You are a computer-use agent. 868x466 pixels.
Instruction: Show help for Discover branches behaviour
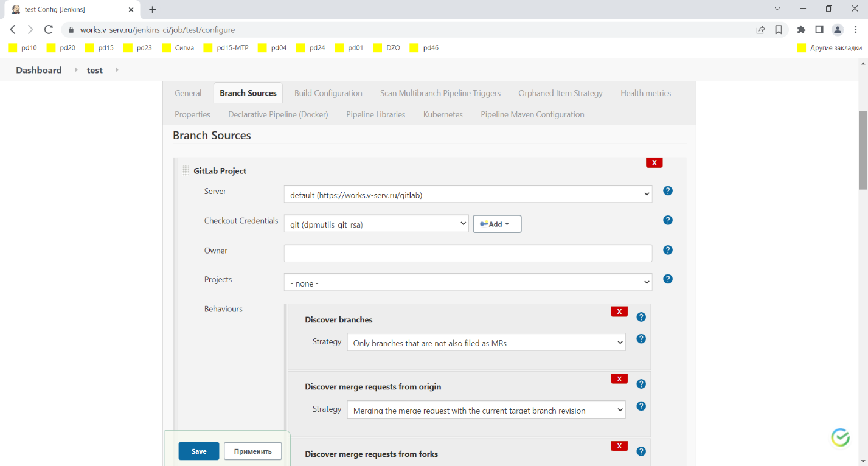pyautogui.click(x=641, y=317)
